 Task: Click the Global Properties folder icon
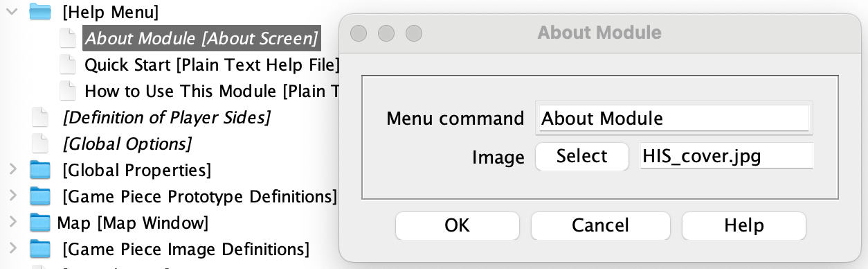[41, 170]
